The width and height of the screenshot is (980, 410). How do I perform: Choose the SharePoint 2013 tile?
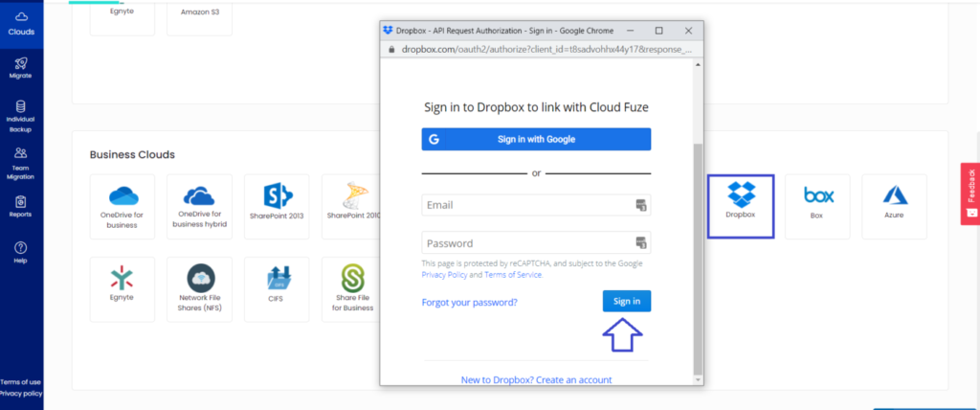(277, 206)
